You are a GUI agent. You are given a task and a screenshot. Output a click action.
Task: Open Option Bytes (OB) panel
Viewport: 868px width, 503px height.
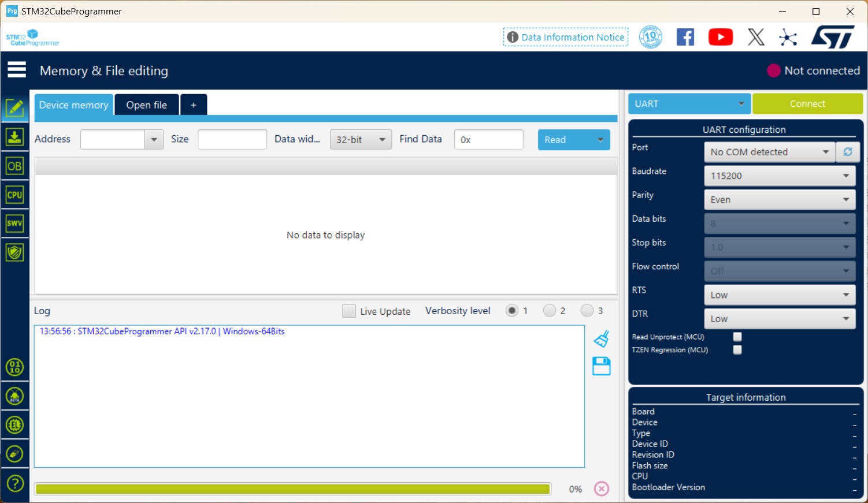pos(14,166)
